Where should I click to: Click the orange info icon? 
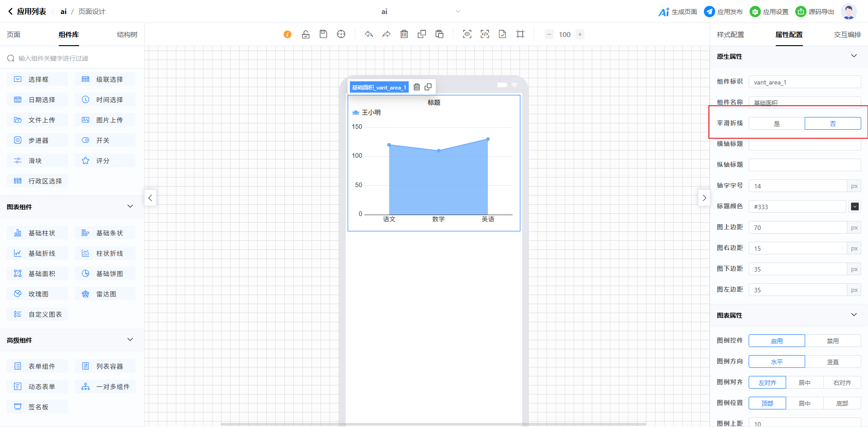pos(288,34)
